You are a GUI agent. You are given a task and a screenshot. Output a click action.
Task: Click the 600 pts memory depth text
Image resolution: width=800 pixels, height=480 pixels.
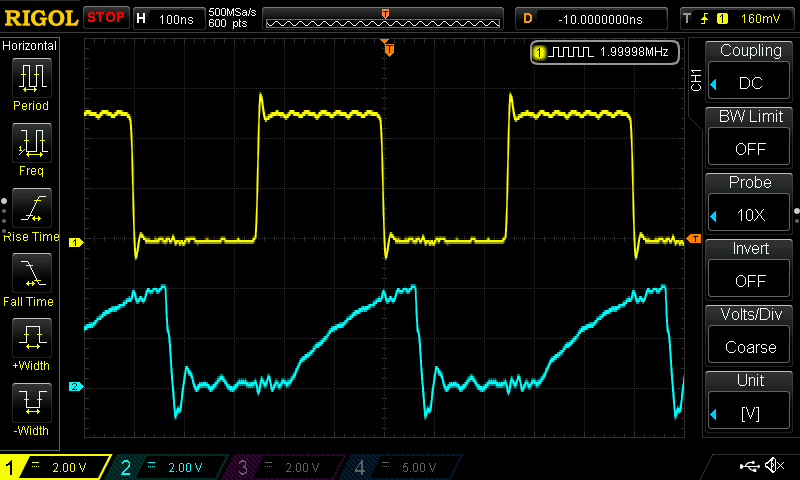(x=228, y=23)
